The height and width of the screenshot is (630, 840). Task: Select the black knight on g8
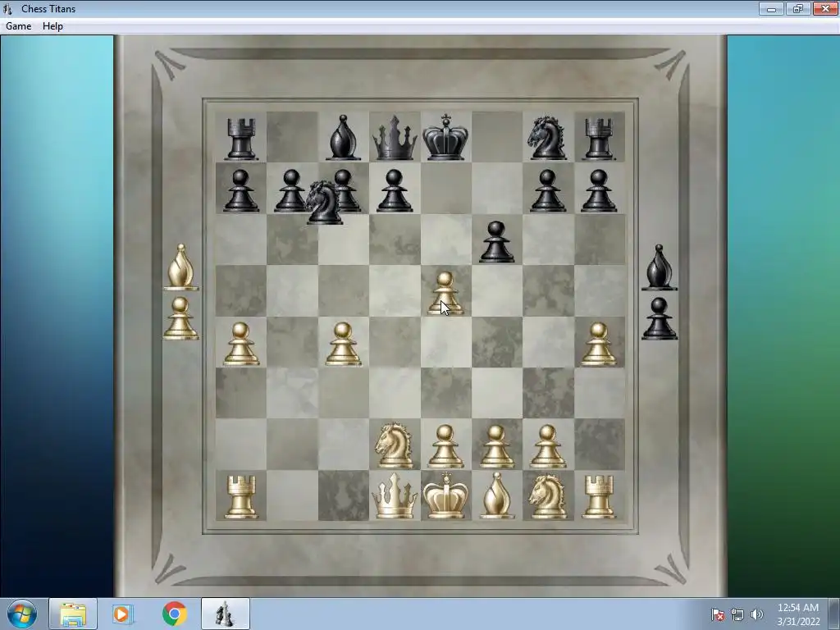547,138
